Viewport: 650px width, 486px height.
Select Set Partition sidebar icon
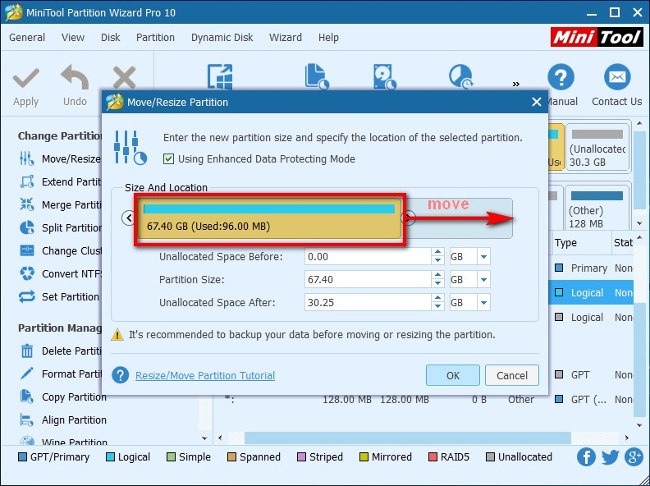pyautogui.click(x=27, y=296)
